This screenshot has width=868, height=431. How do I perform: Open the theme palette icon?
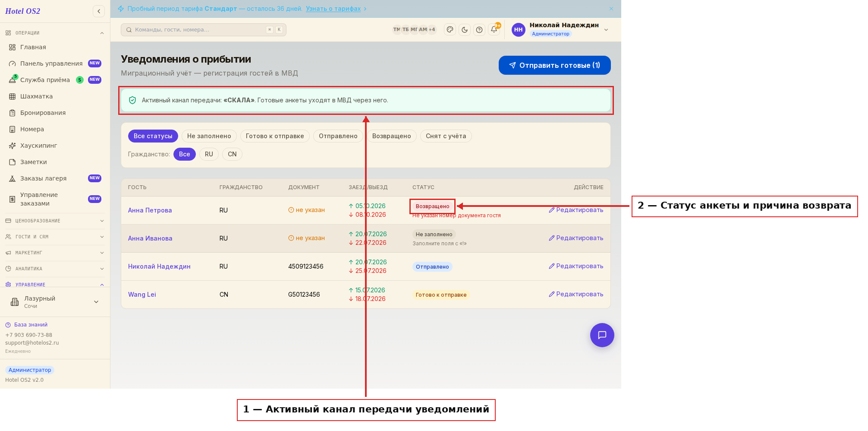point(450,30)
